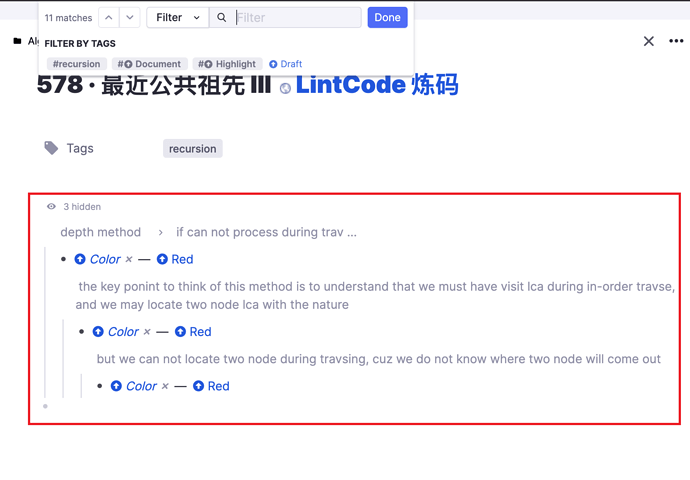Filter by the #Document tag
This screenshot has width=690, height=480.
(149, 64)
